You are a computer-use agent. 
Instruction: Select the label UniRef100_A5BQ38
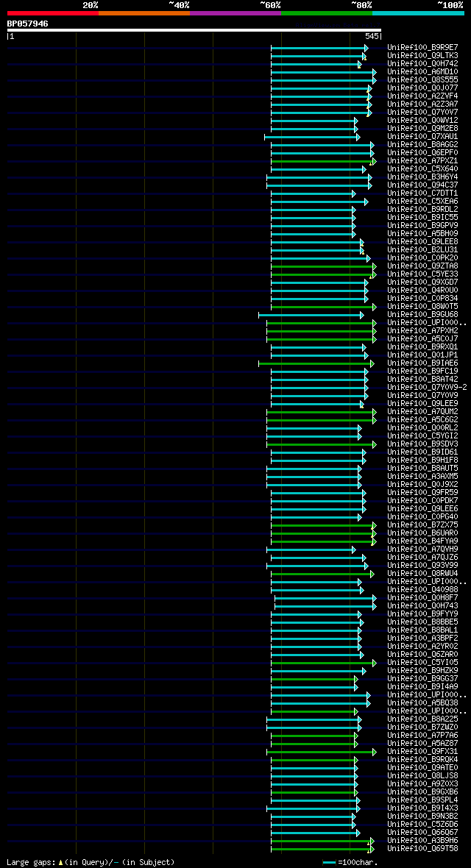tap(422, 702)
